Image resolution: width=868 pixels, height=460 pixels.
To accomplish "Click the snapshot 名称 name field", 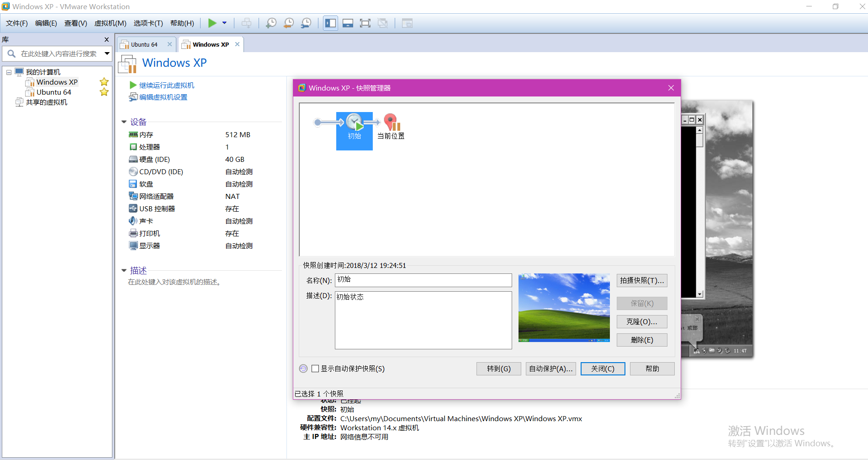I will pos(423,280).
